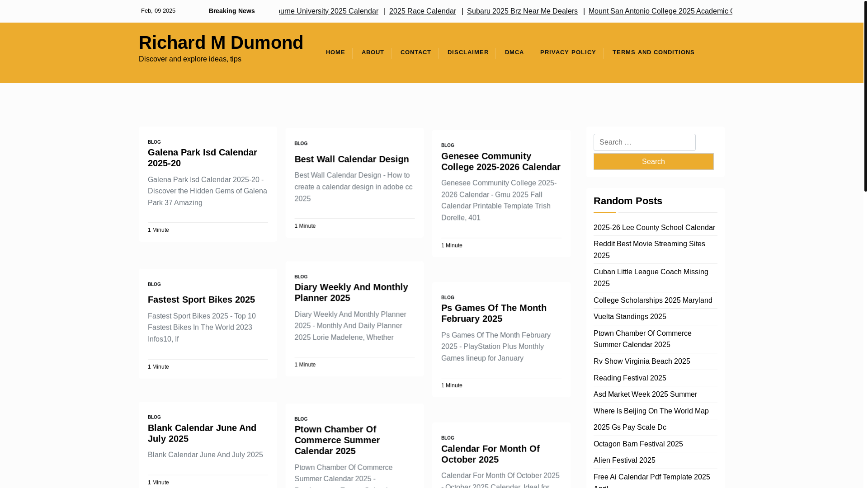
Task: Open sidebar Ptown Chamber Of Commerce Summer Calendar link
Action: 642,339
